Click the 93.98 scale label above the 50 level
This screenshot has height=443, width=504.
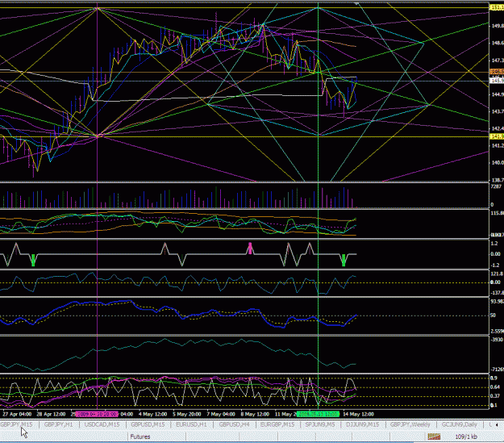(497, 302)
